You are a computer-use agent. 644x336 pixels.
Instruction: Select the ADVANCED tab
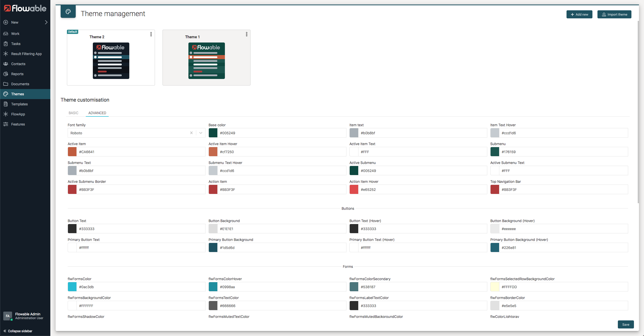click(97, 113)
